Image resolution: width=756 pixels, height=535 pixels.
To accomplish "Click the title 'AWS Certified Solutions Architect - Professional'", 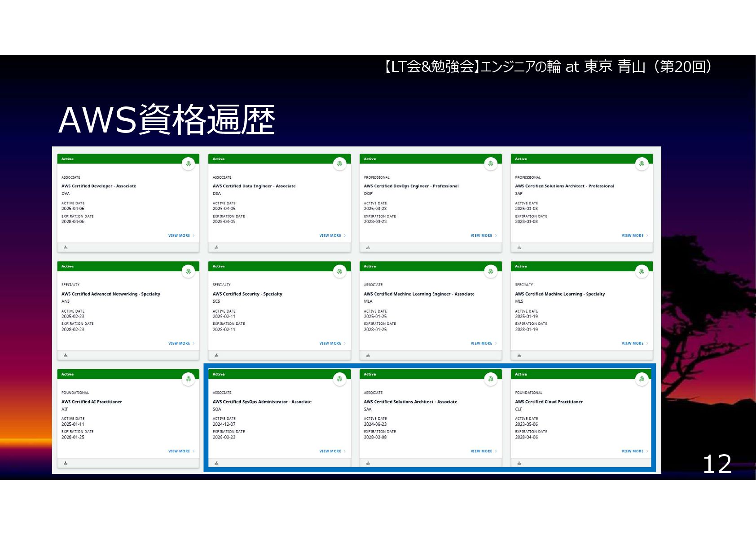I will 564,186.
